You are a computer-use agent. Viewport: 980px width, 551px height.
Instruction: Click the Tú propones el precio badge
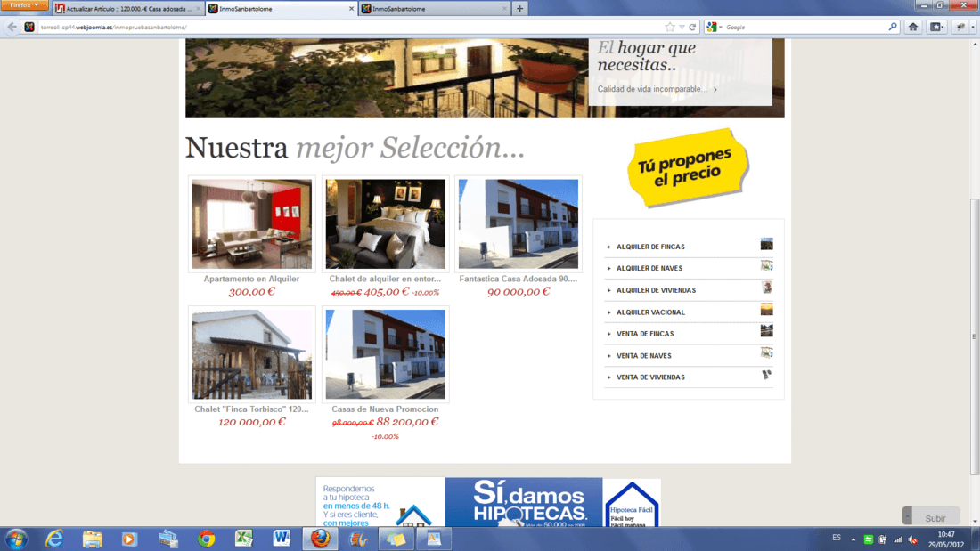687,167
